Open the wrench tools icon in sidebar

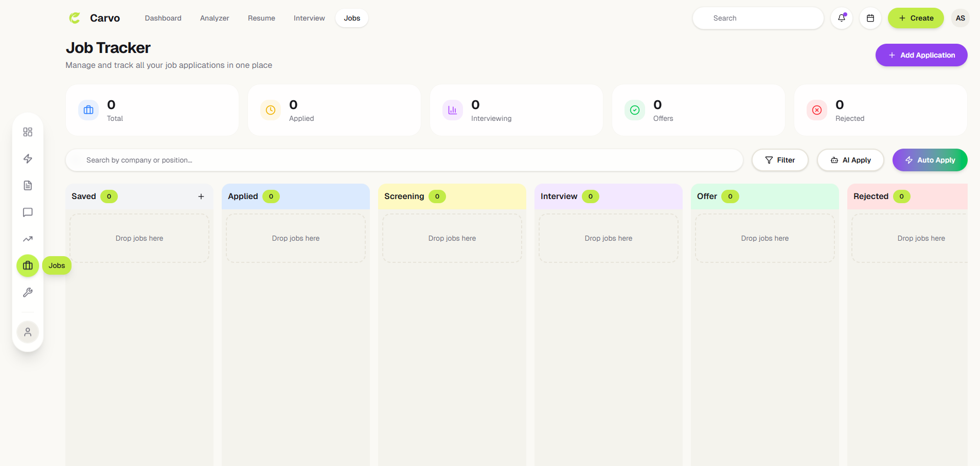[28, 292]
